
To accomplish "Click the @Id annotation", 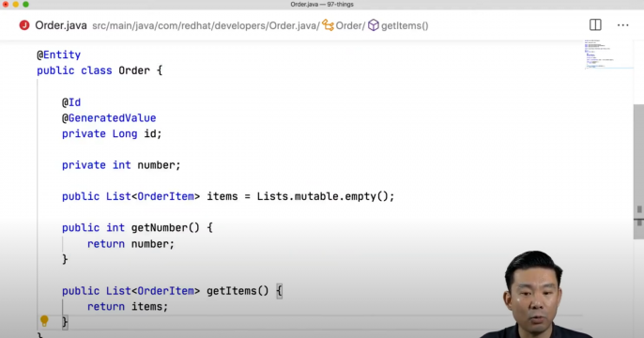I will [x=71, y=102].
